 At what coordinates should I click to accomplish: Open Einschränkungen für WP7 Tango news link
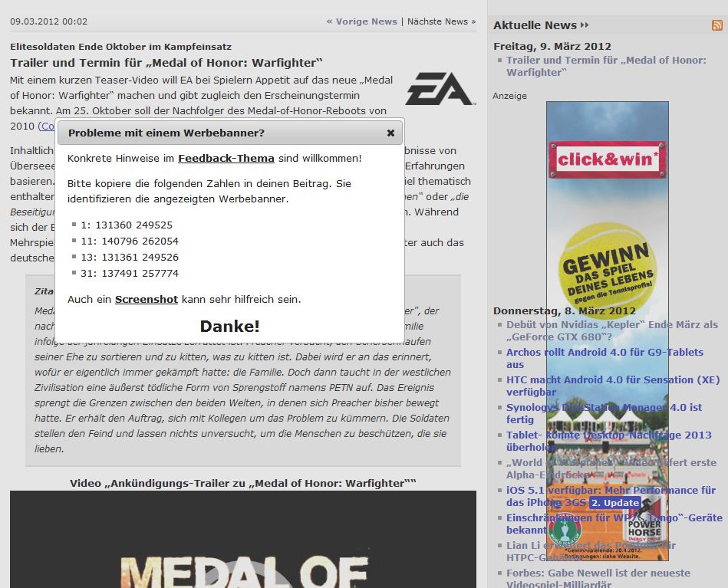614,524
